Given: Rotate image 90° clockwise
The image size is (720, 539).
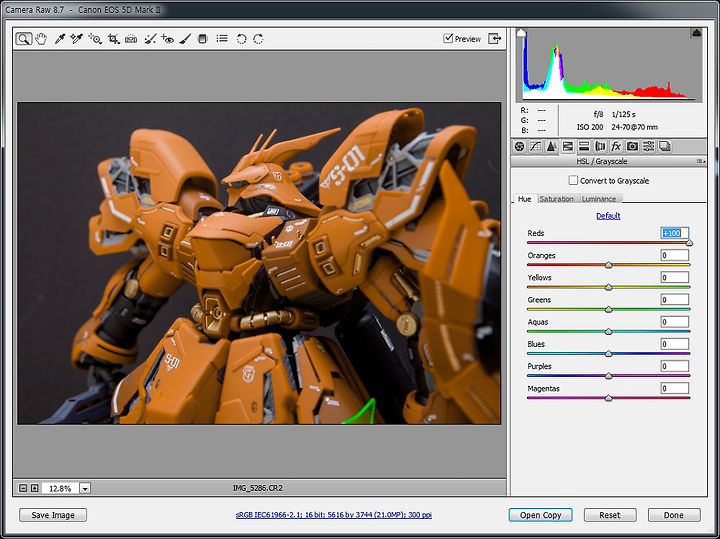Looking at the screenshot, I should tap(259, 39).
